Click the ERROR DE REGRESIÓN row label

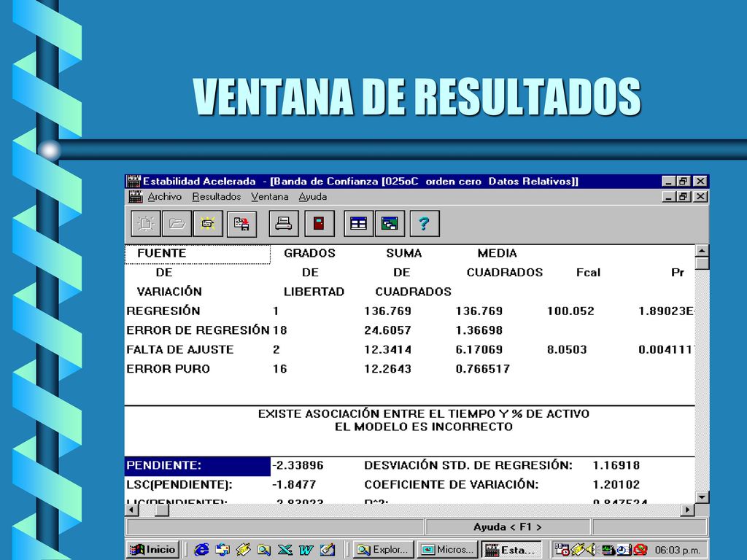[x=198, y=330]
